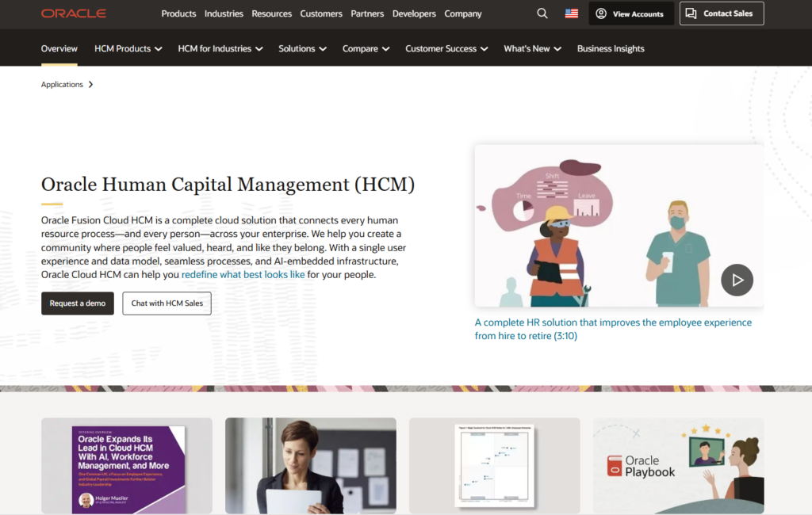Play the HR solution video
The image size is (812, 515).
pyautogui.click(x=737, y=280)
